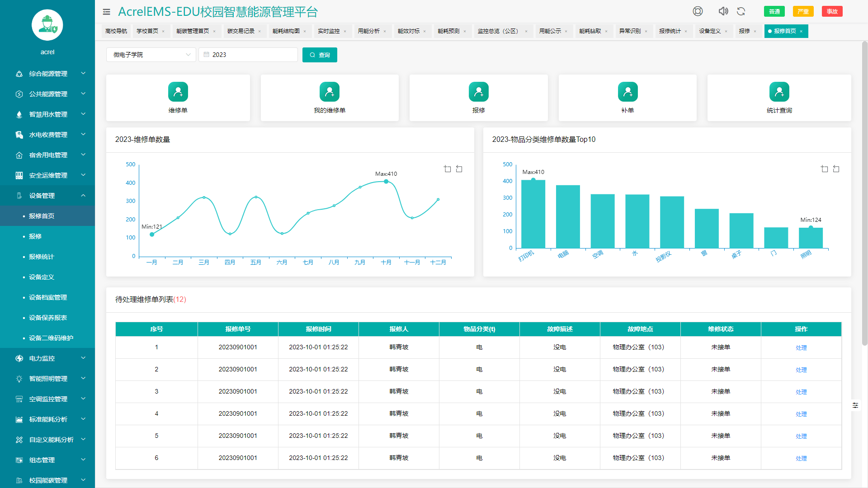
Task: Toggle the 严重 alarm level badge
Action: tap(803, 12)
